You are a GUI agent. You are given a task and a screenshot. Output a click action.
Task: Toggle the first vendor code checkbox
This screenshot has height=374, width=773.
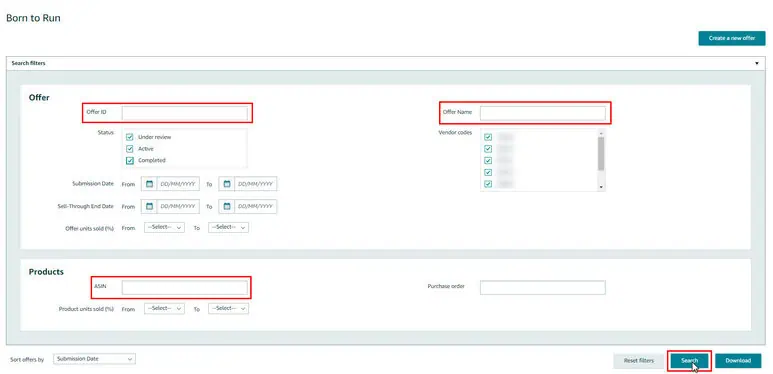tap(488, 137)
